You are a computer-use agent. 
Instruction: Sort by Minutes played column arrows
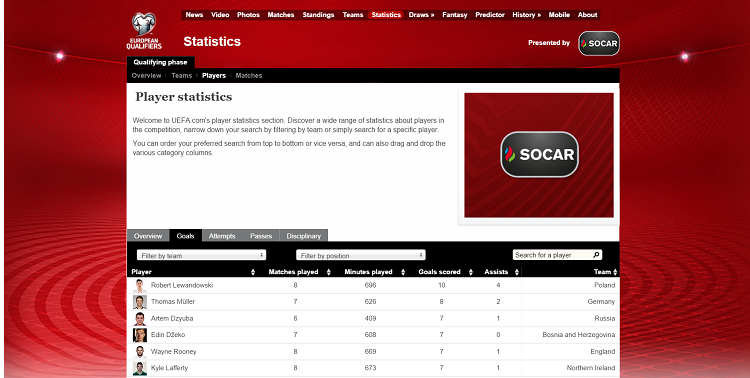click(403, 272)
